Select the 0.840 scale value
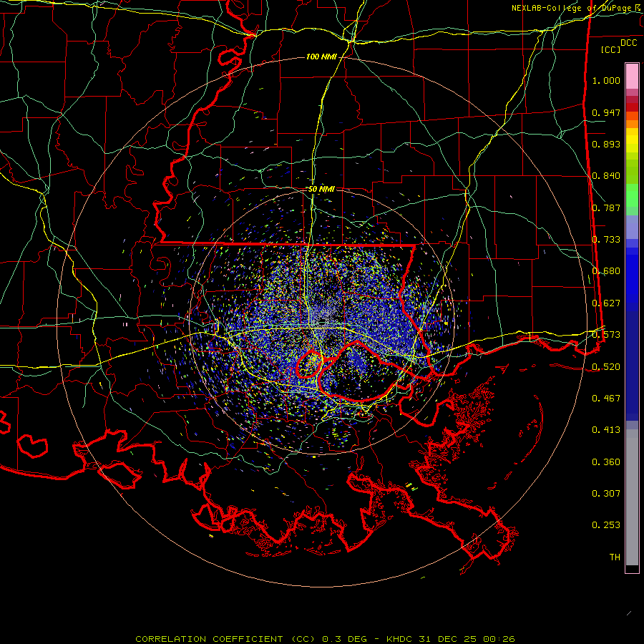The width and height of the screenshot is (644, 644). click(606, 176)
